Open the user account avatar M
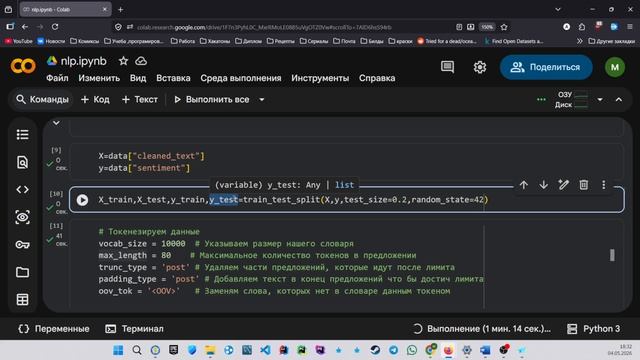The width and height of the screenshot is (640, 360). point(615,67)
